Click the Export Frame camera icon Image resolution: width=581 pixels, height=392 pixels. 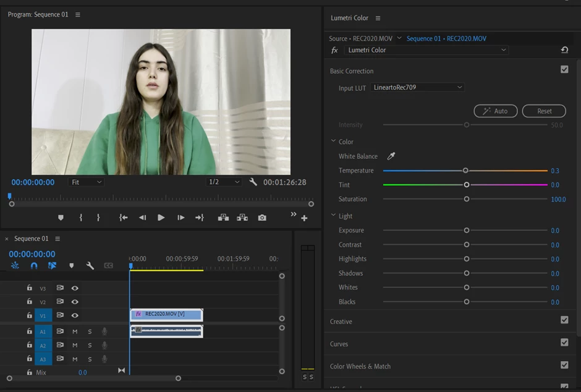[x=262, y=218]
